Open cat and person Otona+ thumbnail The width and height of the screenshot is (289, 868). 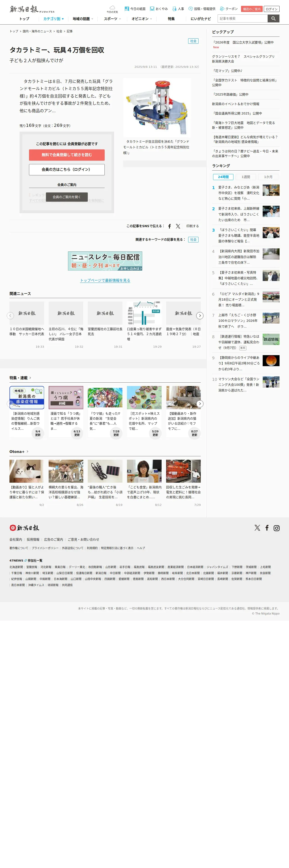[x=27, y=471]
